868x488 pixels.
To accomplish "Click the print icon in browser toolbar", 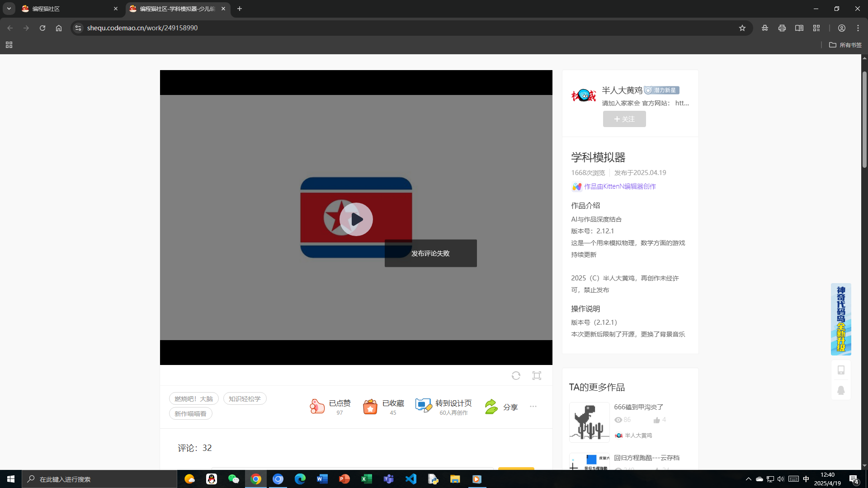I will [x=782, y=28].
